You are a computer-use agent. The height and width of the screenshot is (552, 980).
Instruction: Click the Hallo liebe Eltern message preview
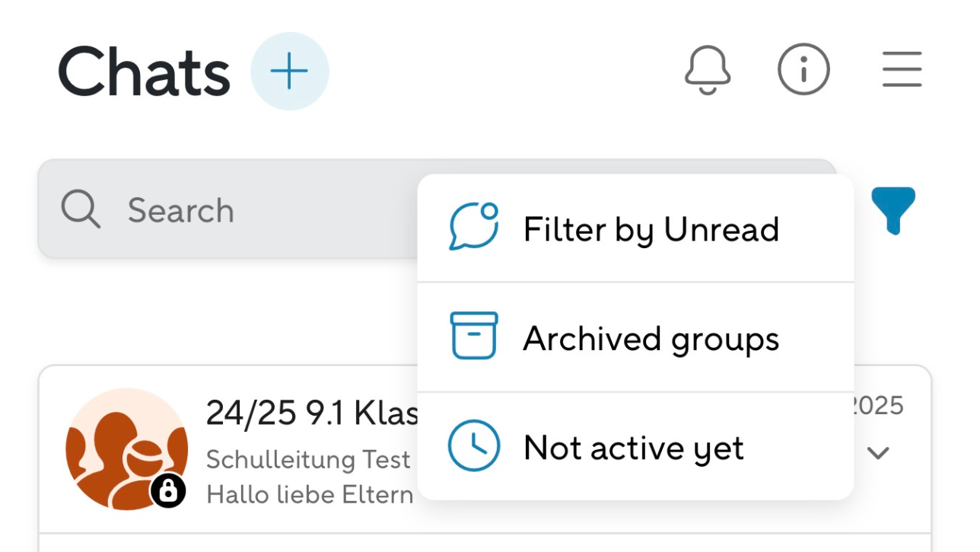[310, 495]
